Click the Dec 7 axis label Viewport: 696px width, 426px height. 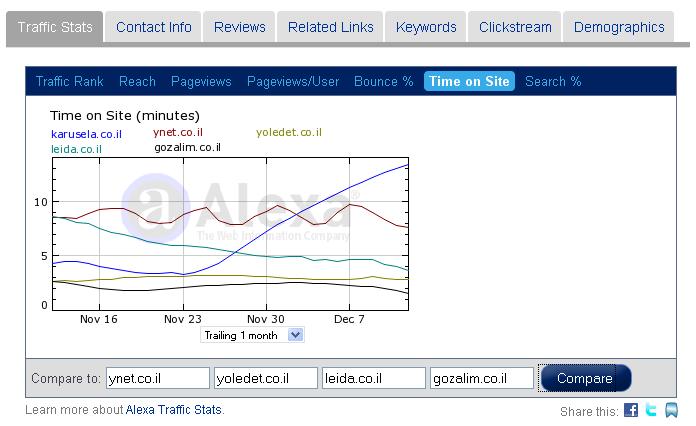(349, 319)
